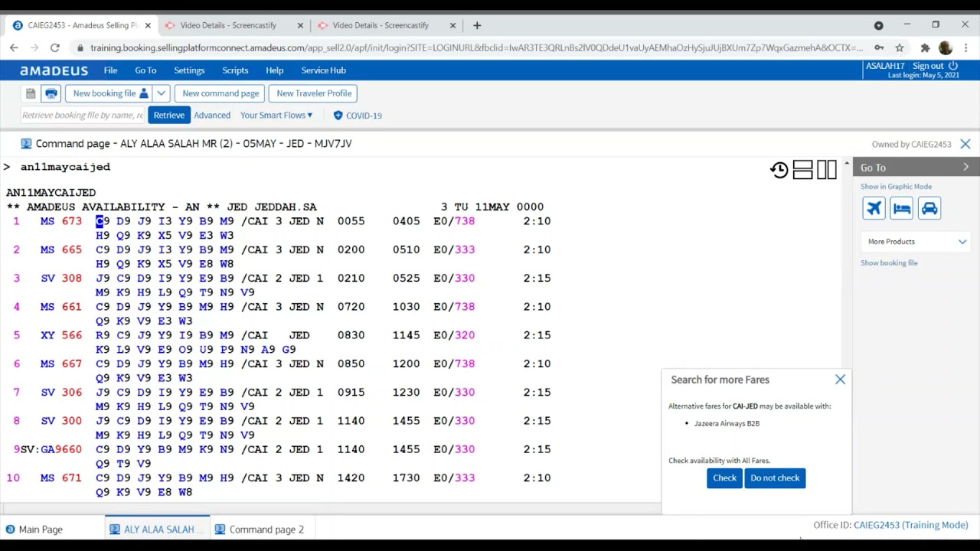The height and width of the screenshot is (551, 980).
Task: Click flight SV:GA9660 in line 9
Action: pos(51,449)
